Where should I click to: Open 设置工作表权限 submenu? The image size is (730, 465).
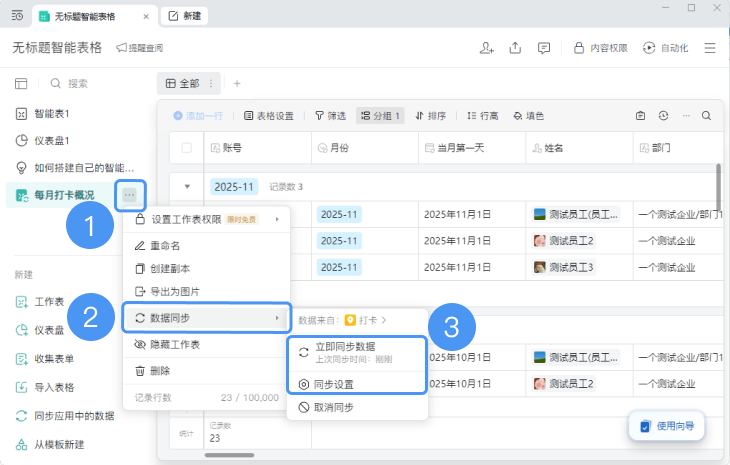206,219
